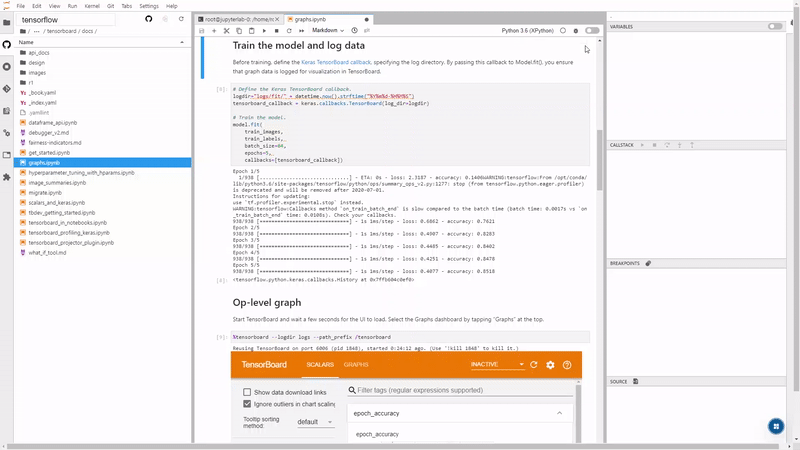
Task: Toggle the Variables view switch
Action: (775, 27)
